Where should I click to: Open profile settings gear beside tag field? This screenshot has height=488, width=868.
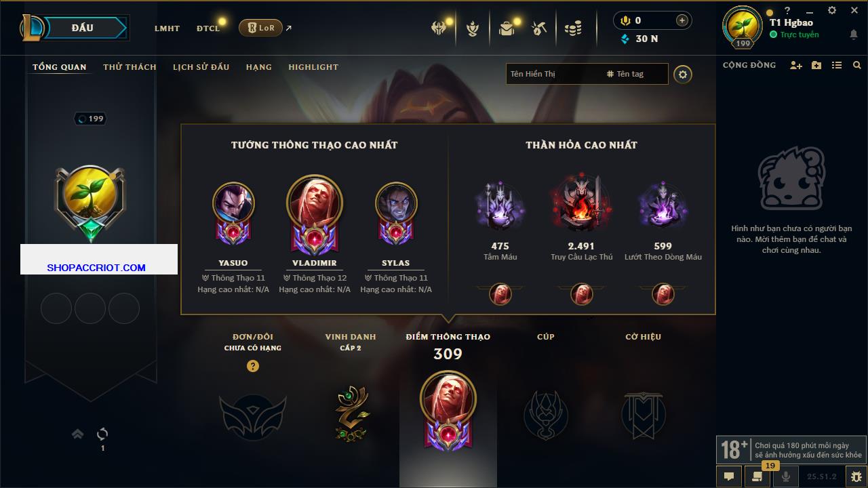click(683, 74)
